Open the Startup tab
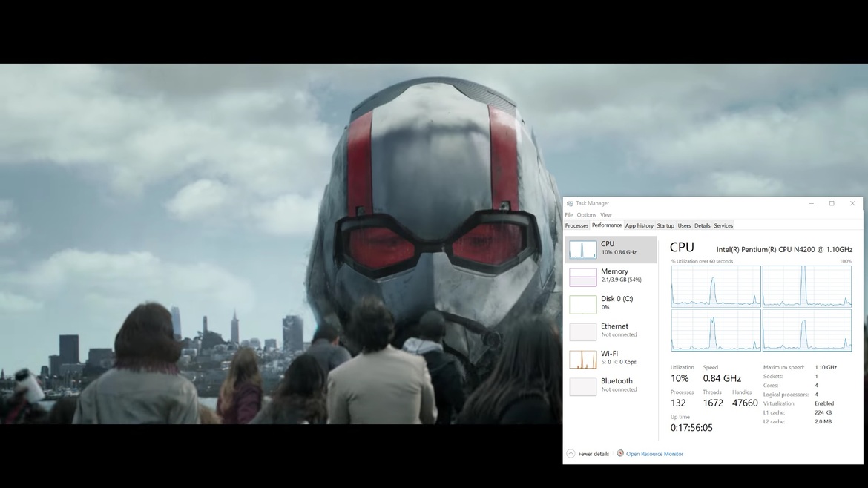 pos(665,225)
